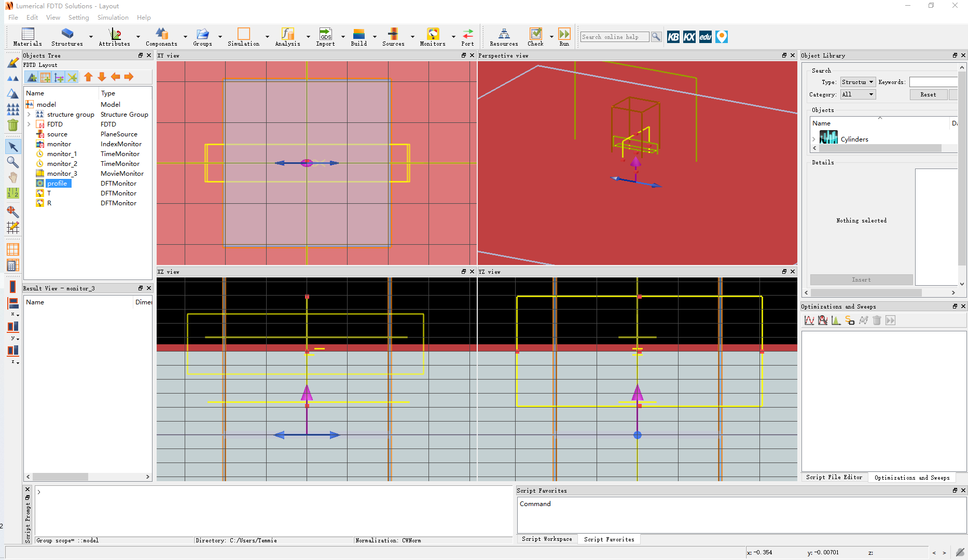Open the Category All dropdown
Image resolution: width=968 pixels, height=560 pixels.
858,94
